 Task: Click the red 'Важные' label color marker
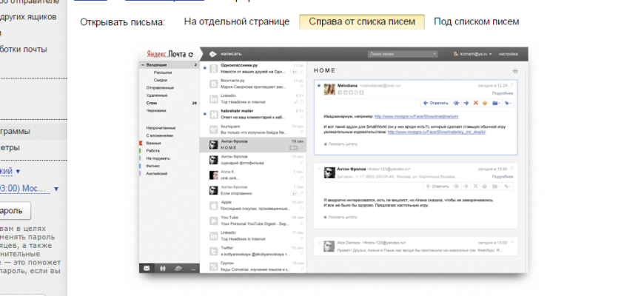(141, 144)
